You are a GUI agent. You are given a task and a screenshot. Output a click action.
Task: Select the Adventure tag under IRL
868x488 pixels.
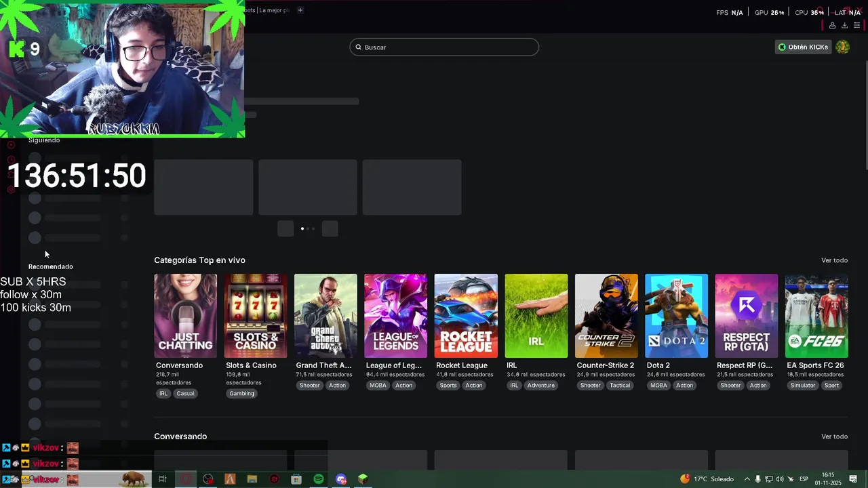tap(541, 386)
